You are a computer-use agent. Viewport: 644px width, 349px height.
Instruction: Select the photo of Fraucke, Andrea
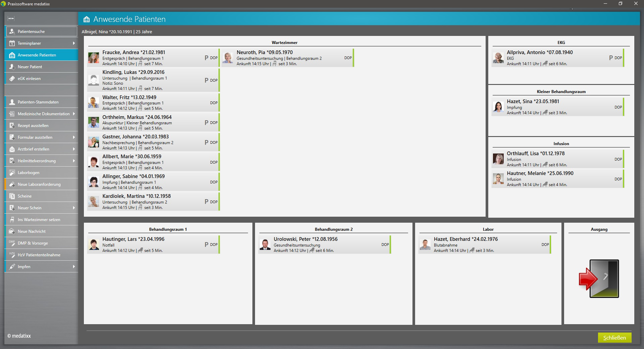tap(94, 58)
